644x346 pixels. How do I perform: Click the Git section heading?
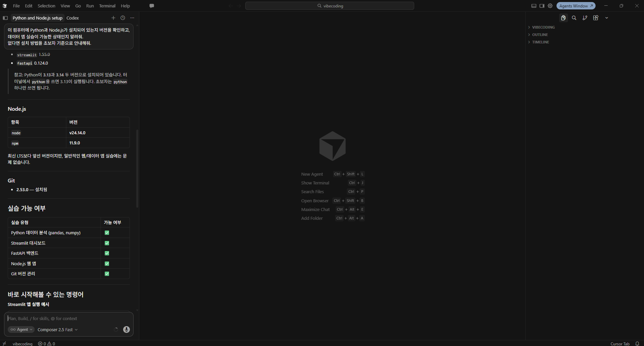(x=11, y=180)
